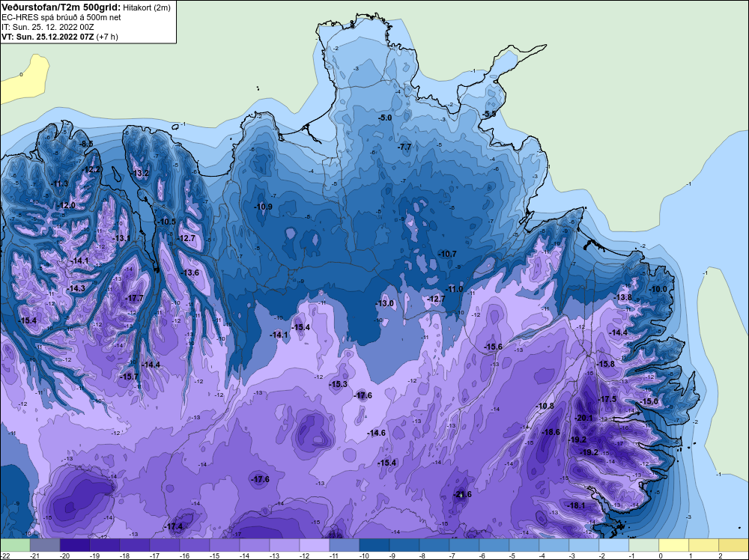Click the -10.7 temperature value
This screenshot has height=560, width=749.
pyautogui.click(x=448, y=254)
